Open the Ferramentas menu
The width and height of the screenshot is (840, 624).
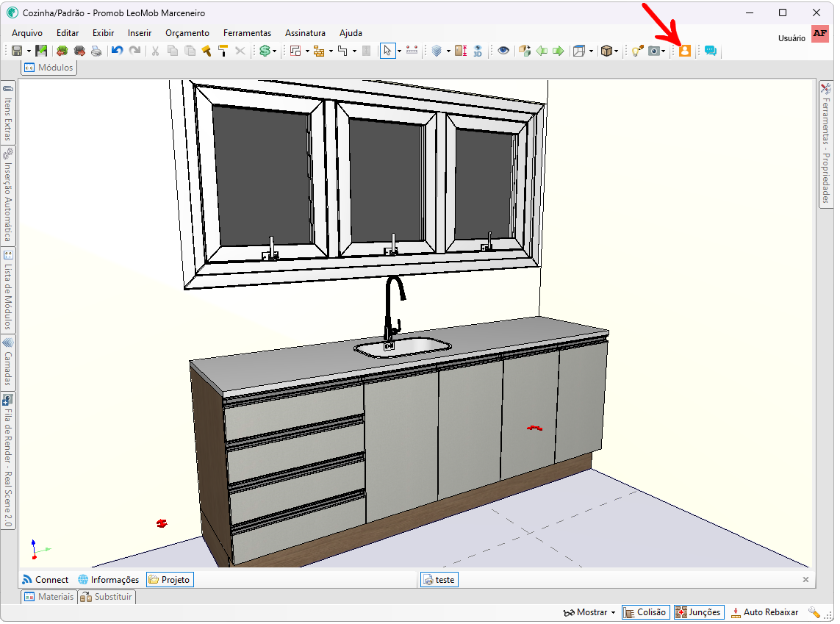click(x=247, y=33)
